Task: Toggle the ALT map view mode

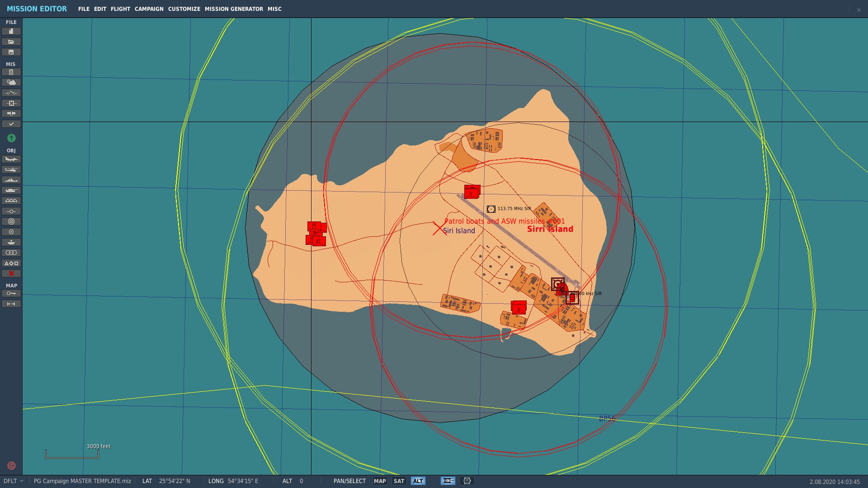Action: [418, 481]
